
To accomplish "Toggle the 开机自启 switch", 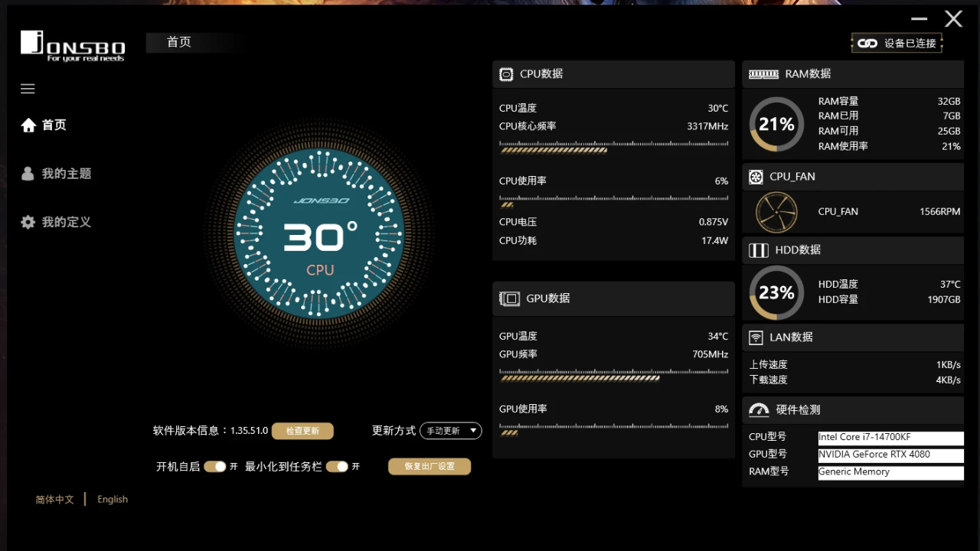I will [215, 466].
